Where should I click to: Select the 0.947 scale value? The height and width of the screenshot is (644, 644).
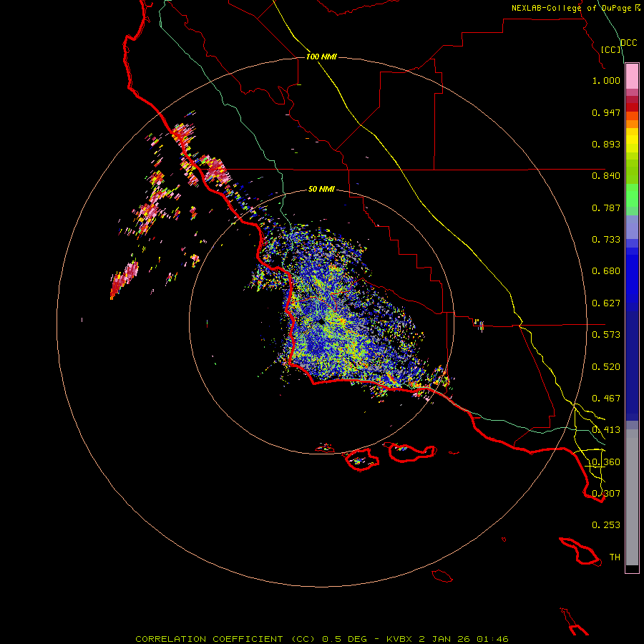(606, 112)
